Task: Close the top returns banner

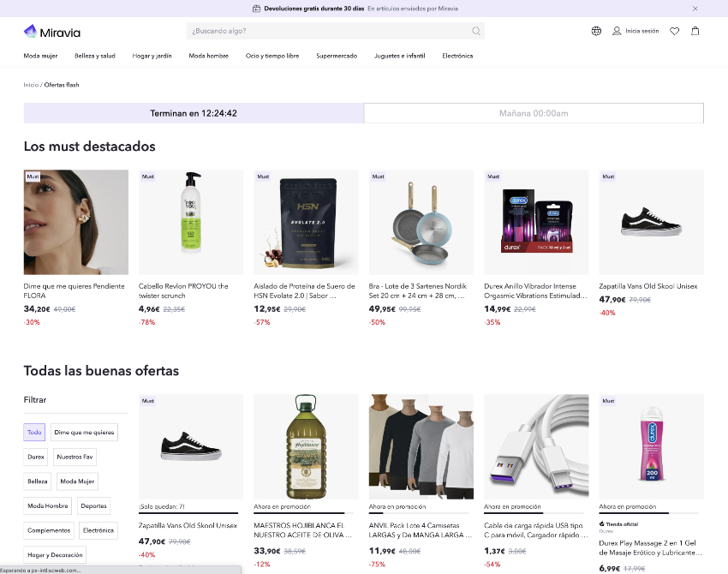Action: point(695,9)
